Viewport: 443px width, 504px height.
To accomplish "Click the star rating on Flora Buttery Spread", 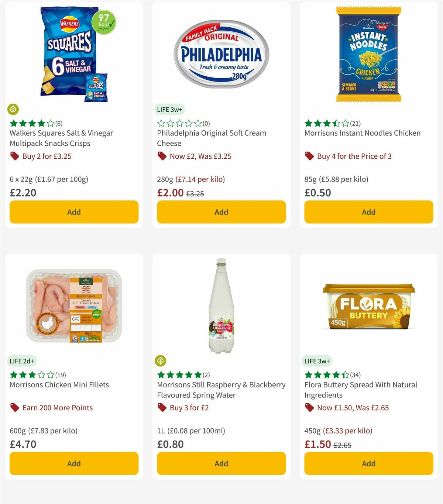I will (326, 375).
